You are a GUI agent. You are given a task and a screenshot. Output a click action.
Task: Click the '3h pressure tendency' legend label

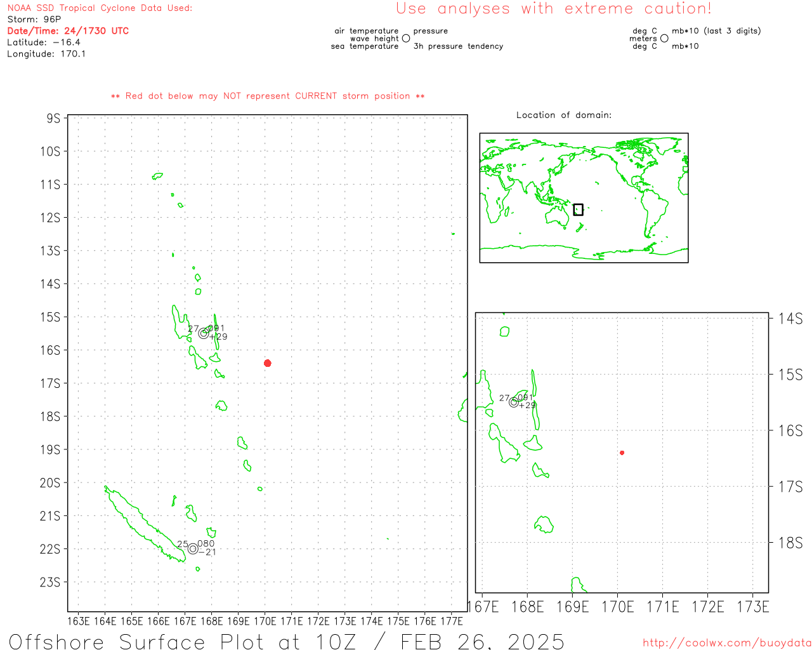458,46
